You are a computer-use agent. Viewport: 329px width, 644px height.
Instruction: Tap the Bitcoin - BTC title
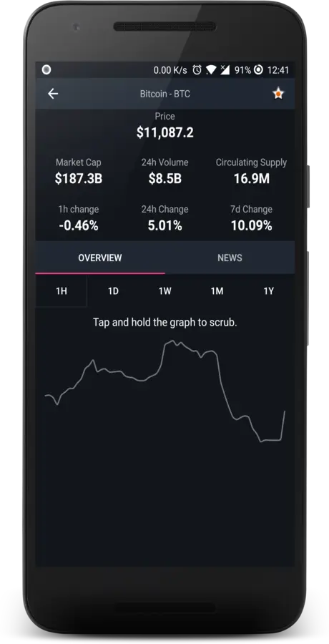164,94
